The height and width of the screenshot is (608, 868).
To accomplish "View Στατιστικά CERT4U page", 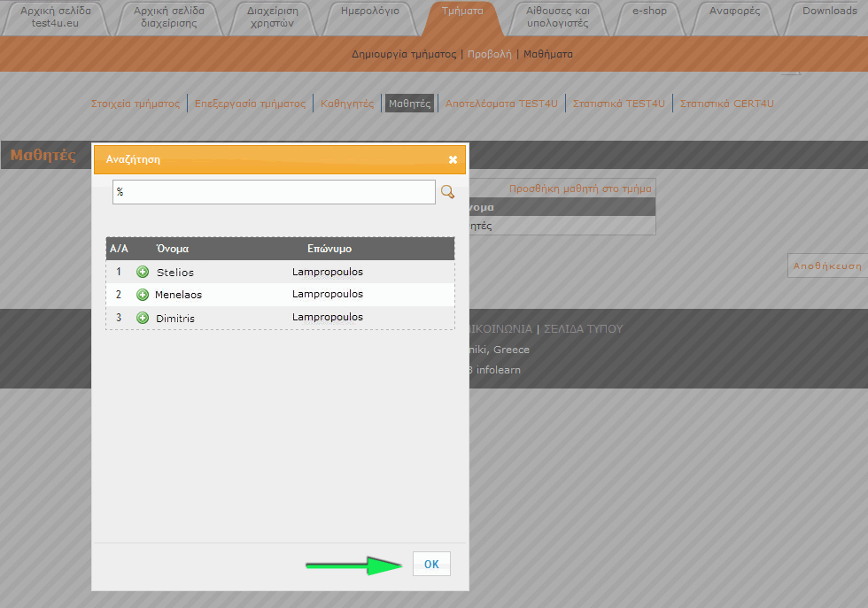I will [726, 104].
